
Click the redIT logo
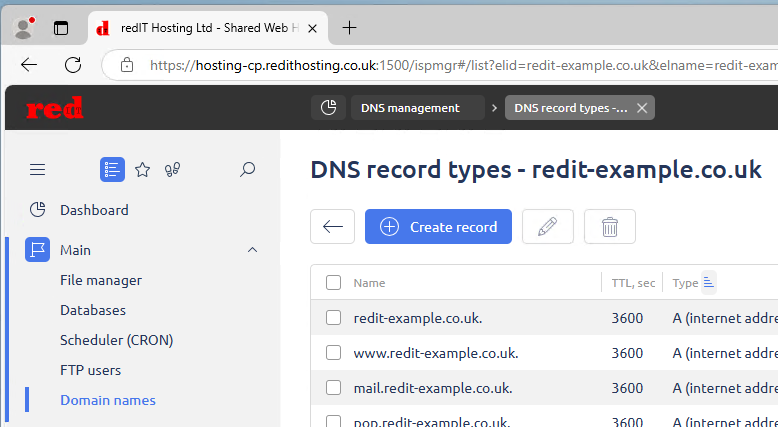[x=55, y=108]
